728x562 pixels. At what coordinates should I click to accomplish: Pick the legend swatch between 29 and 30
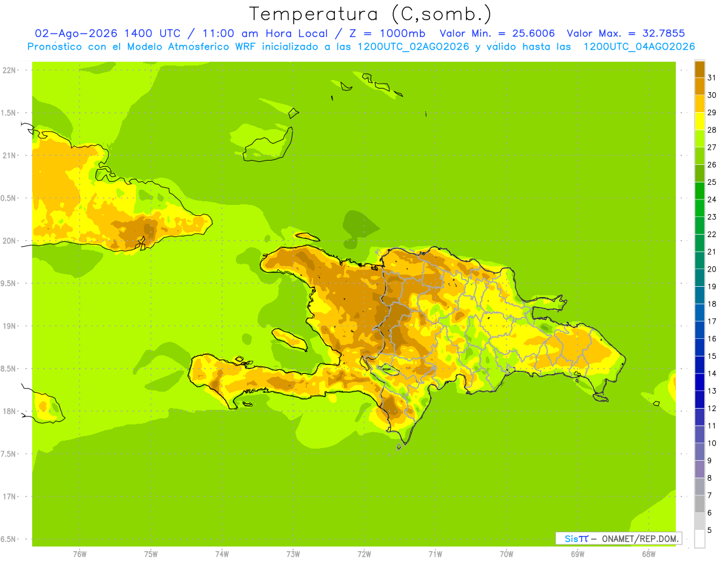[x=699, y=104]
